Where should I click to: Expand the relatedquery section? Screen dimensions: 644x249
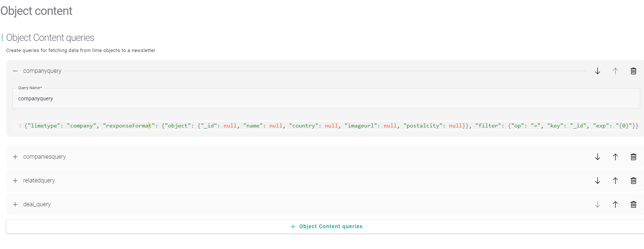tap(15, 181)
